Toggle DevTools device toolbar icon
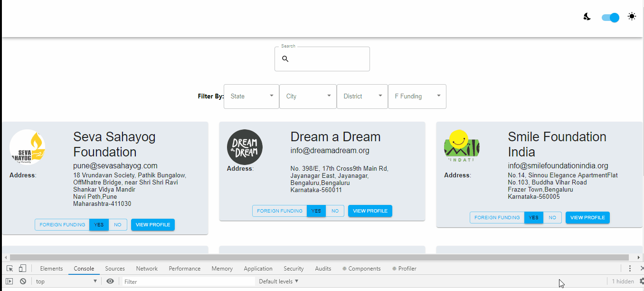 pos(22,269)
